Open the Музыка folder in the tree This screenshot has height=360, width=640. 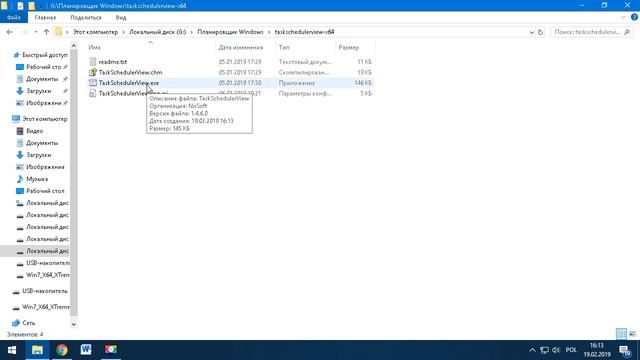pyautogui.click(x=37, y=179)
